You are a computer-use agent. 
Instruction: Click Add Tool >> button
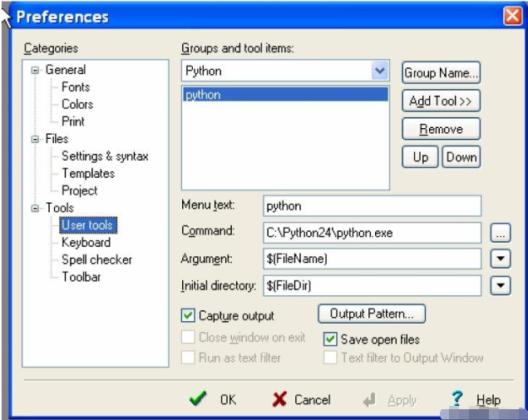[442, 101]
